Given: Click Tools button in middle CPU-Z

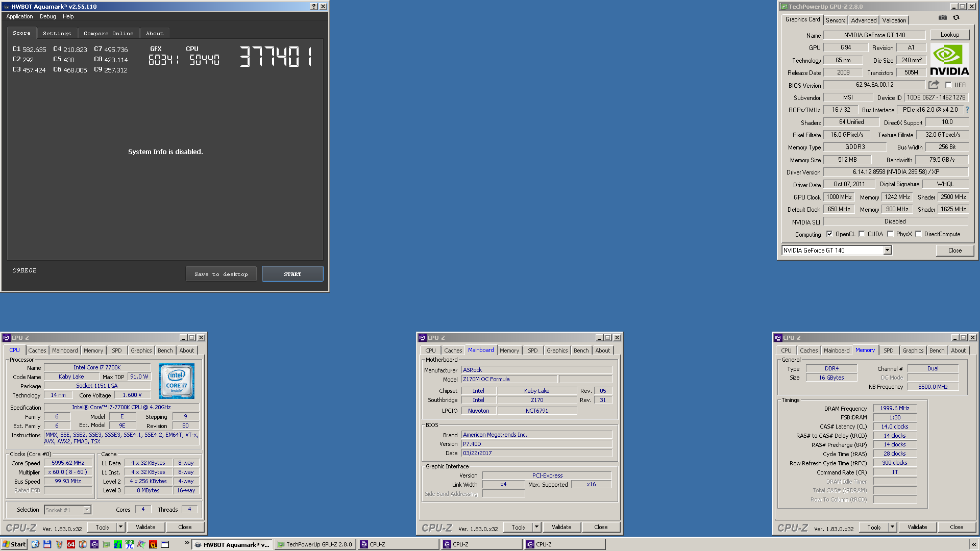Looking at the screenshot, I should click(x=518, y=527).
